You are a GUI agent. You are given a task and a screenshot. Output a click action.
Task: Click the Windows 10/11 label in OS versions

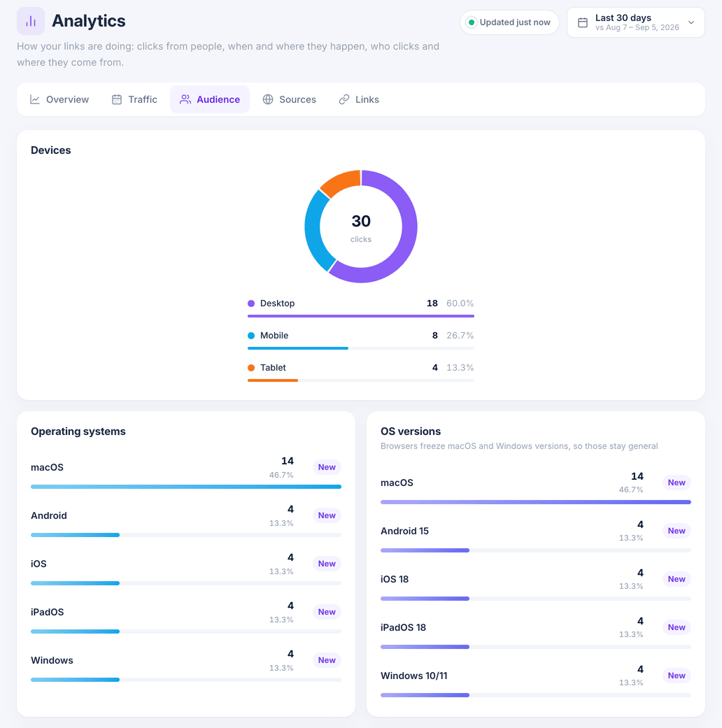tap(414, 676)
